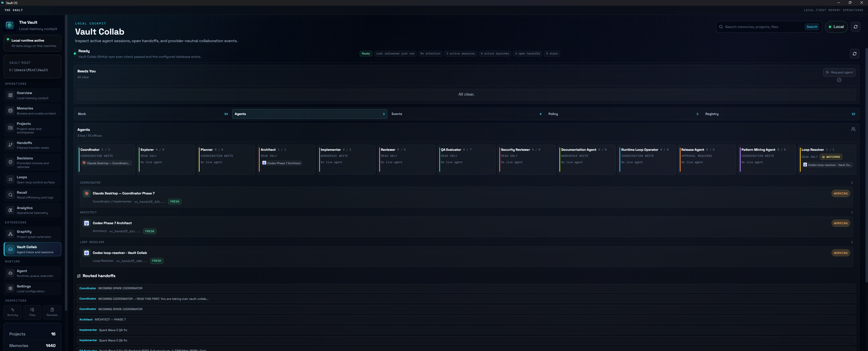Open the Implementer office card

347,159
